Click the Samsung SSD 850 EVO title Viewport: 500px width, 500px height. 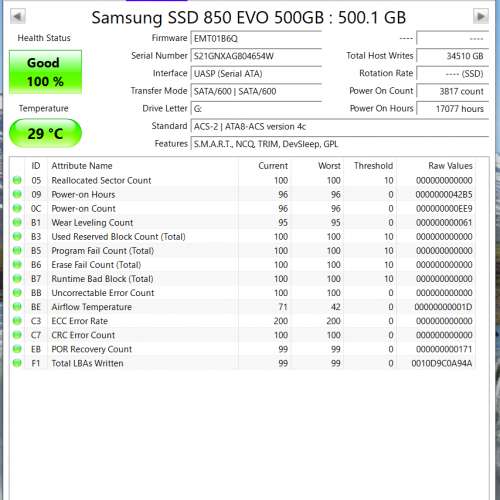tap(249, 17)
